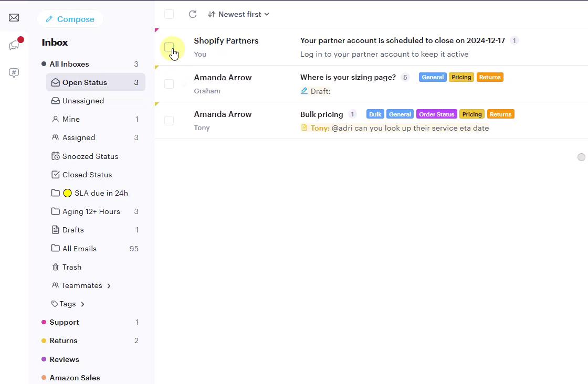
Task: Click the Trash can icon
Action: tap(55, 267)
